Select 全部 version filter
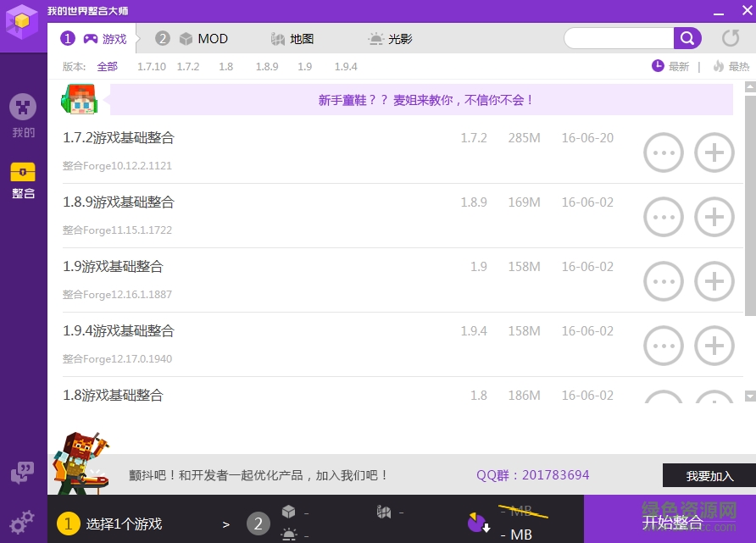The width and height of the screenshot is (756, 543). 108,66
